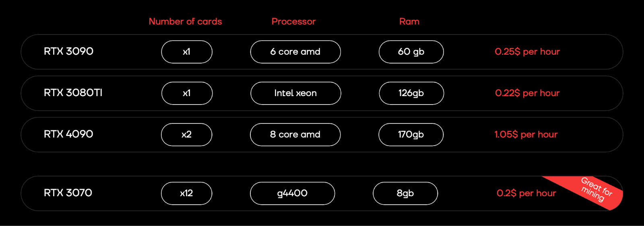Click the 0.2$ per hour price
The height and width of the screenshot is (226, 644).
pos(526,193)
